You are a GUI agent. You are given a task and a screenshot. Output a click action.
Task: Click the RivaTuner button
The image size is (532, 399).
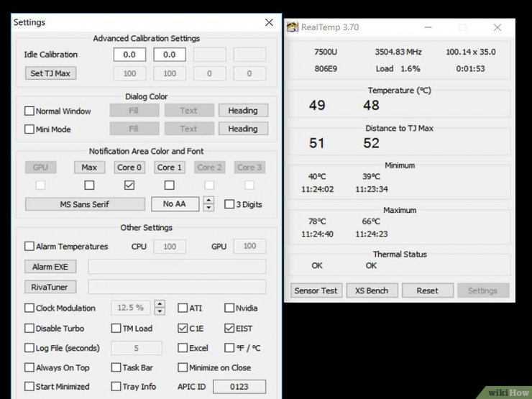tap(50, 287)
